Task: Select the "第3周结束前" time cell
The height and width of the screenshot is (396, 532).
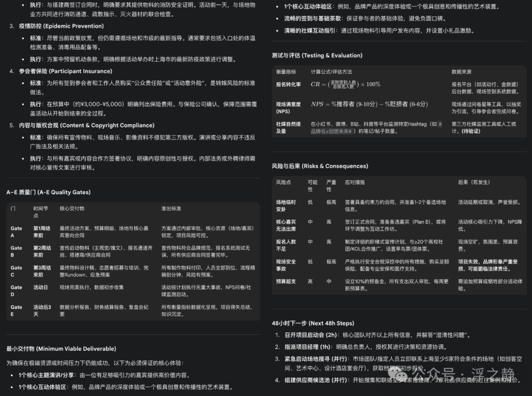Action: 42,271
